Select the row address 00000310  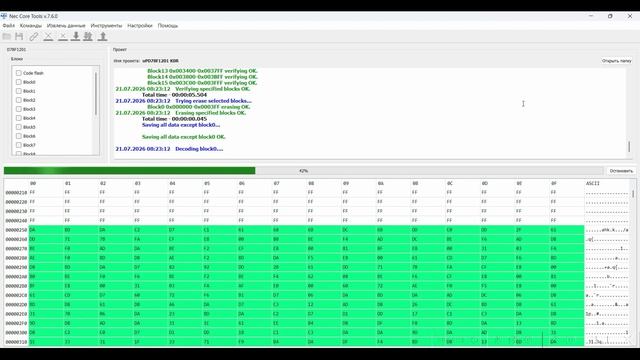point(16,342)
